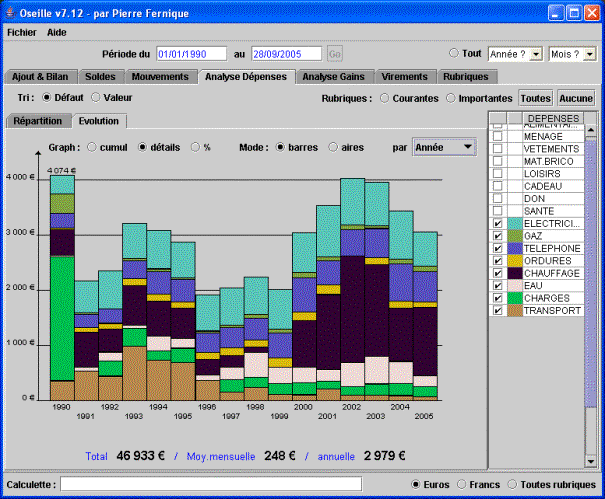Check the MENAGE category checkbox
Screen dimensions: 605x499
pyautogui.click(x=498, y=136)
